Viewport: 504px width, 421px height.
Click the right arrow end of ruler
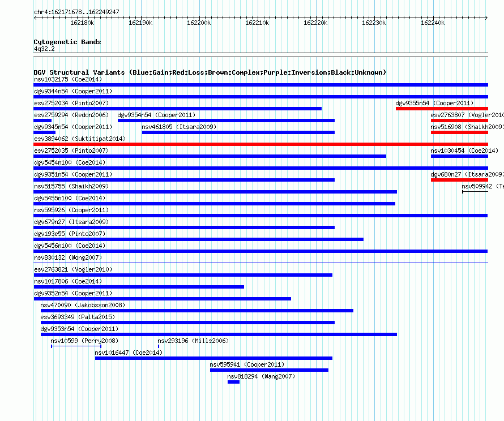pyautogui.click(x=486, y=18)
